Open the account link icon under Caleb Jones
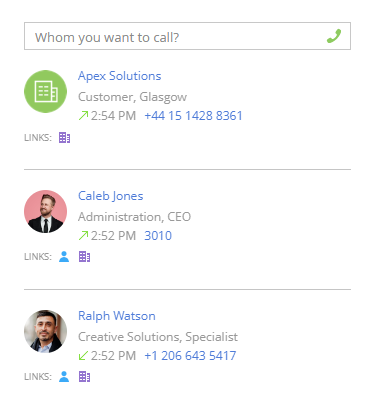Viewport: 383px width, 408px height. click(x=84, y=257)
